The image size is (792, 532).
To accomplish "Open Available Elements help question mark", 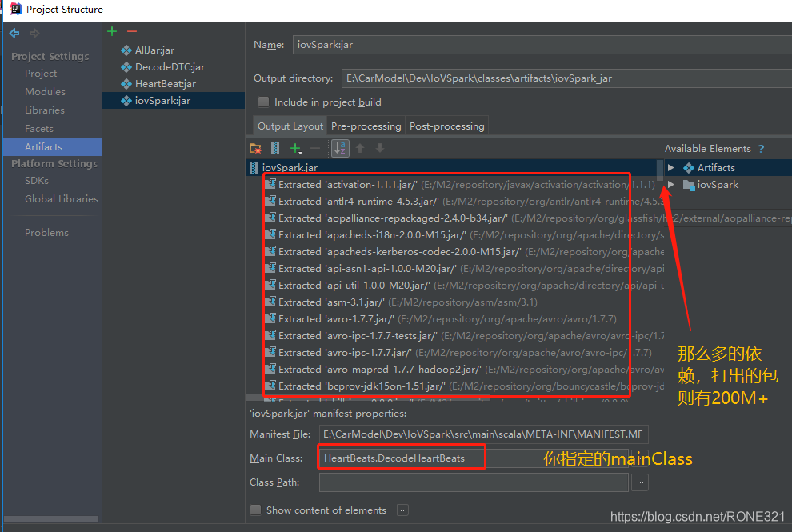I will pyautogui.click(x=761, y=149).
